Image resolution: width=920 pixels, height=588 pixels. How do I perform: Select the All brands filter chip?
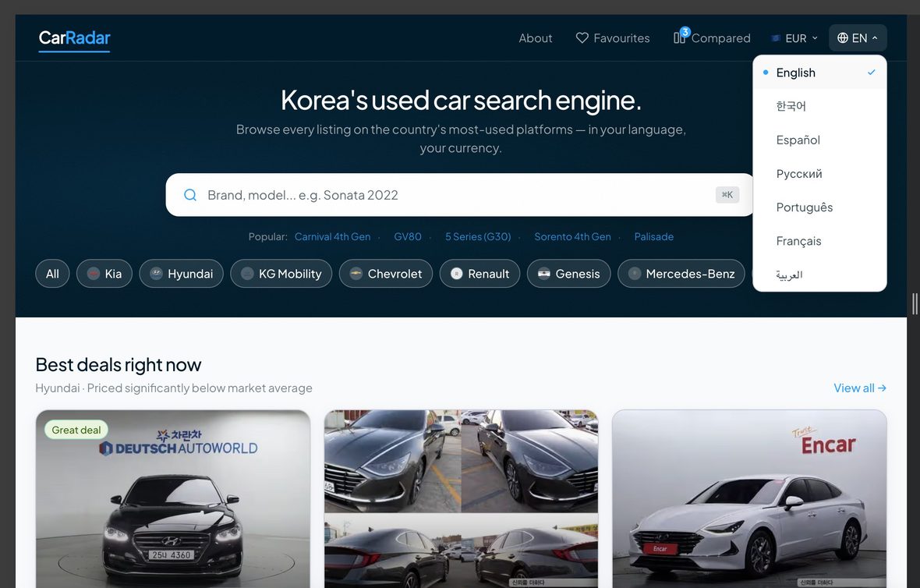tap(52, 274)
